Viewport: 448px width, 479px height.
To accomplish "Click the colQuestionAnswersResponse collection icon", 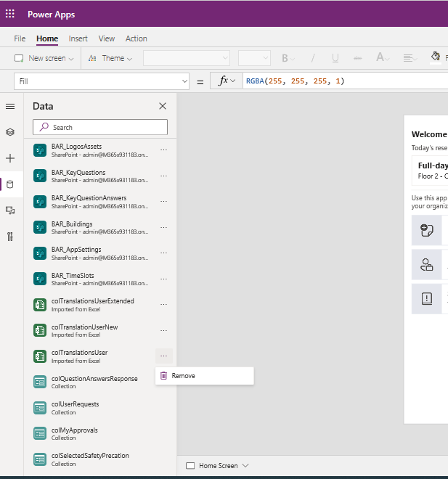I will coord(40,382).
